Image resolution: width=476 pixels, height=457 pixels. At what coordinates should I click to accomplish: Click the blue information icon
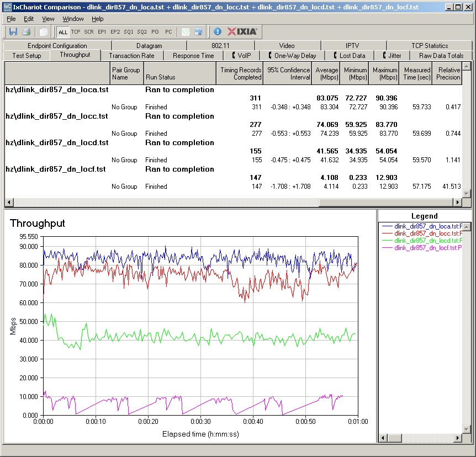[218, 31]
